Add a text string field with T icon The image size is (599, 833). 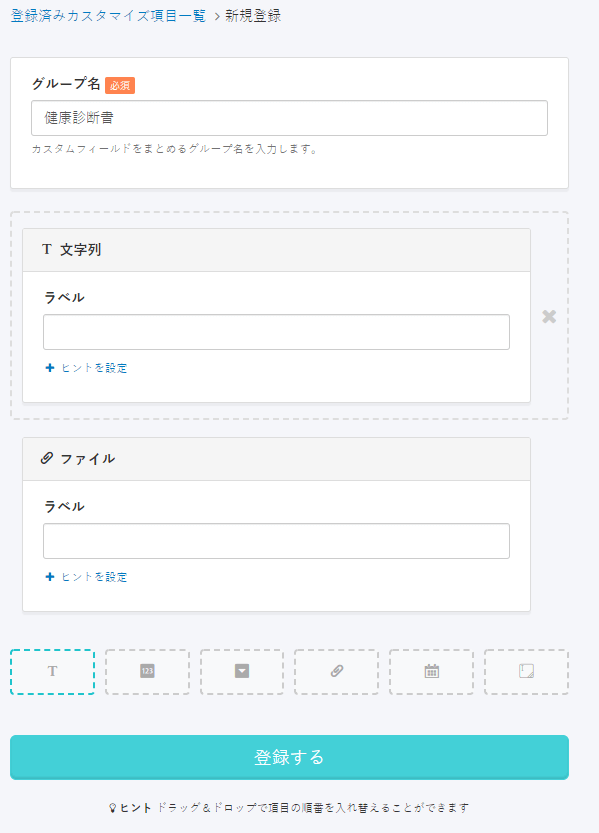(53, 672)
